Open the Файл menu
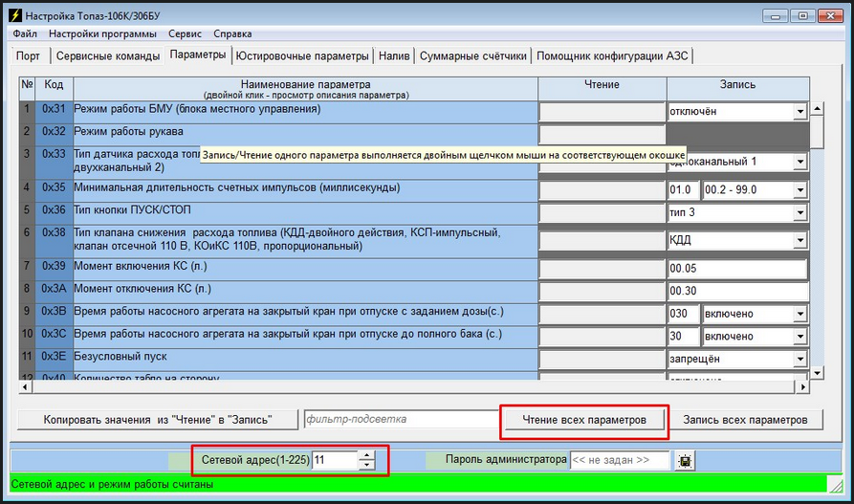 (x=25, y=33)
